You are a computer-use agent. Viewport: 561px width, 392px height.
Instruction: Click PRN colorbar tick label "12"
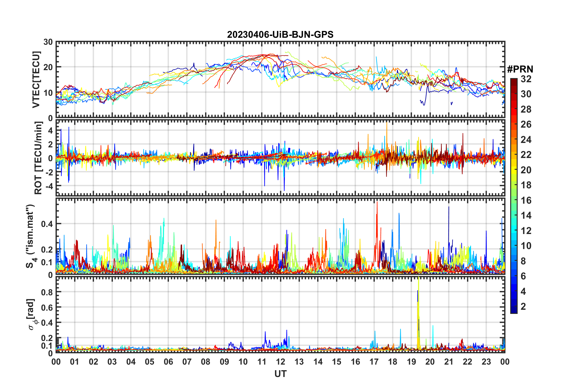526,231
